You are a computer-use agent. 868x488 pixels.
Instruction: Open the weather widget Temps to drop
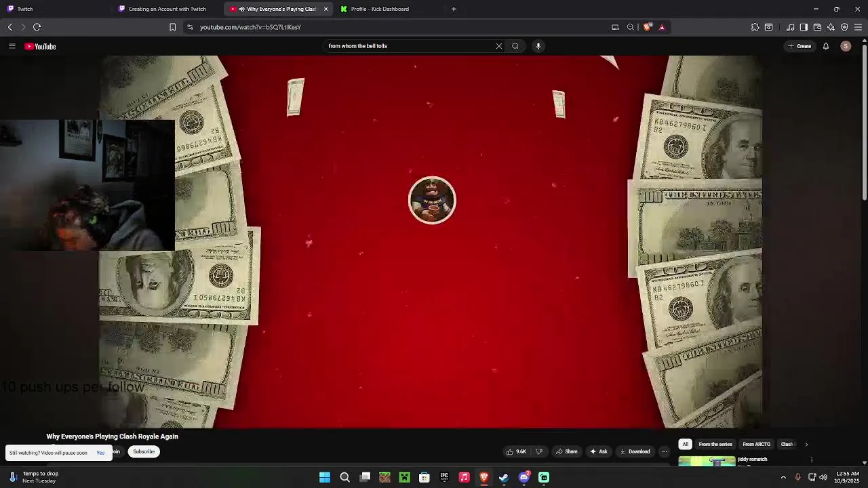click(x=34, y=477)
